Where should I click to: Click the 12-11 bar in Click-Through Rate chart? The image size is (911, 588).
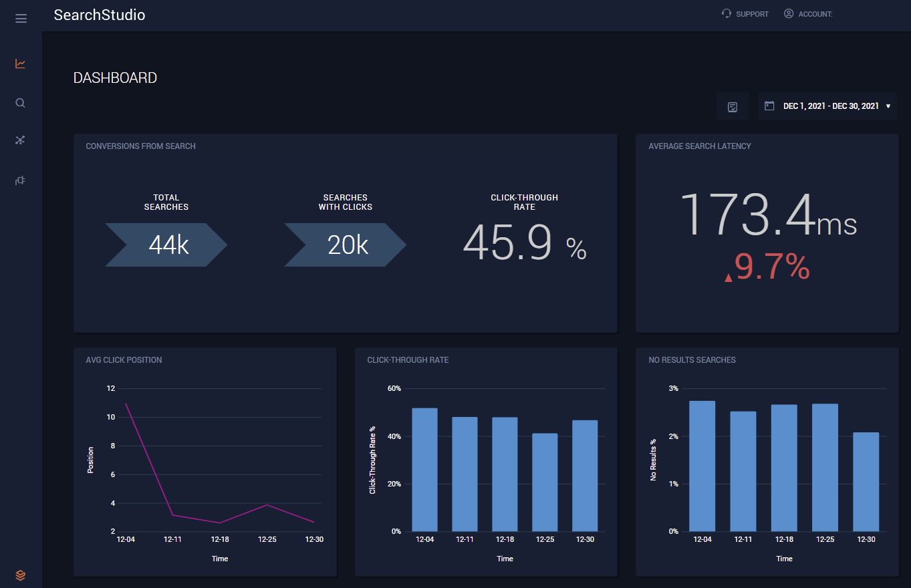[x=465, y=474]
